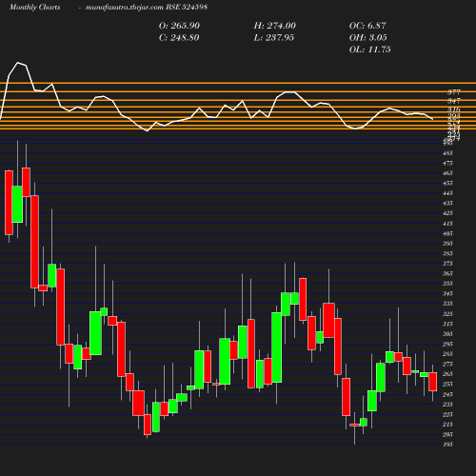Click the price axis label "485"
476x476 pixels.
coord(447,153)
